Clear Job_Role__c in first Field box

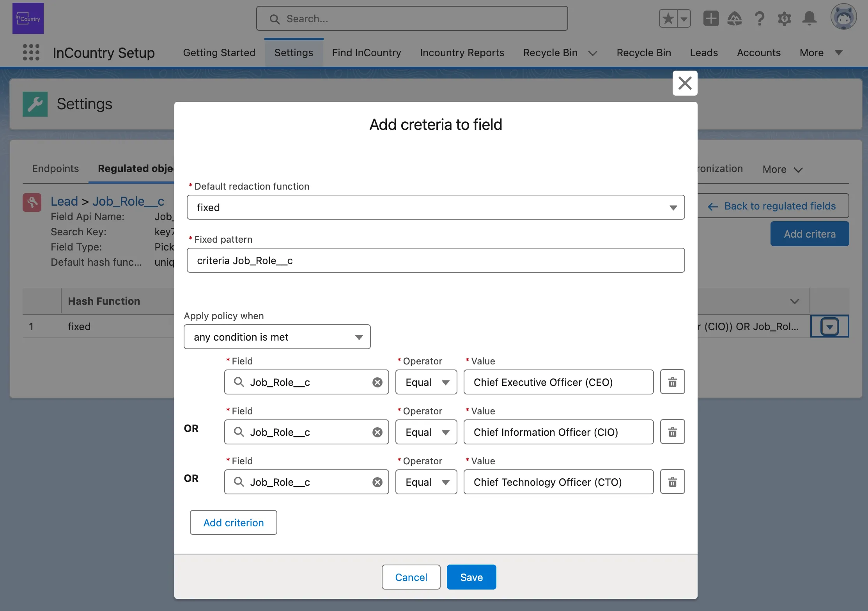point(377,382)
